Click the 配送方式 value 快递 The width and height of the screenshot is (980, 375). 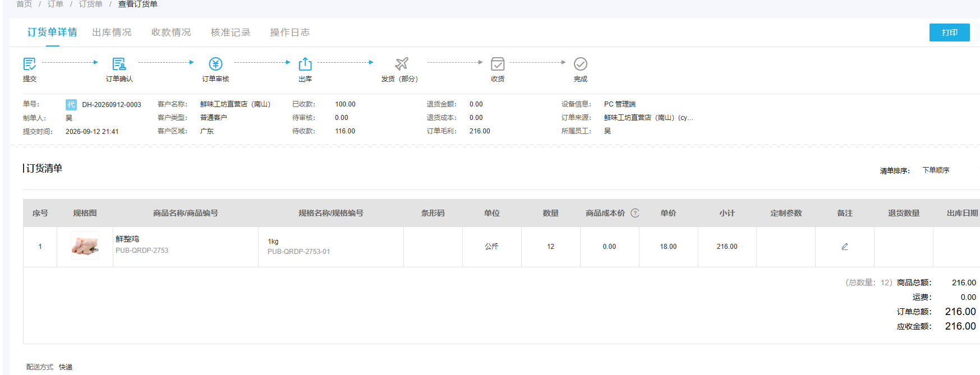click(x=66, y=367)
